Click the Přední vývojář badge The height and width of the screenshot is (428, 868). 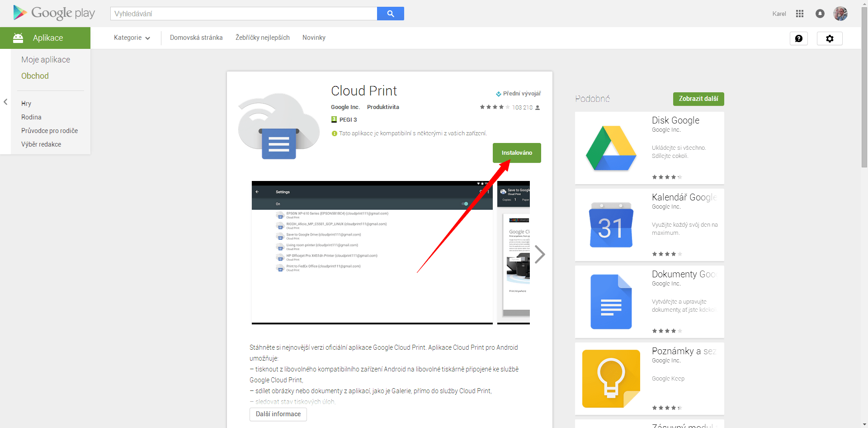click(x=518, y=94)
